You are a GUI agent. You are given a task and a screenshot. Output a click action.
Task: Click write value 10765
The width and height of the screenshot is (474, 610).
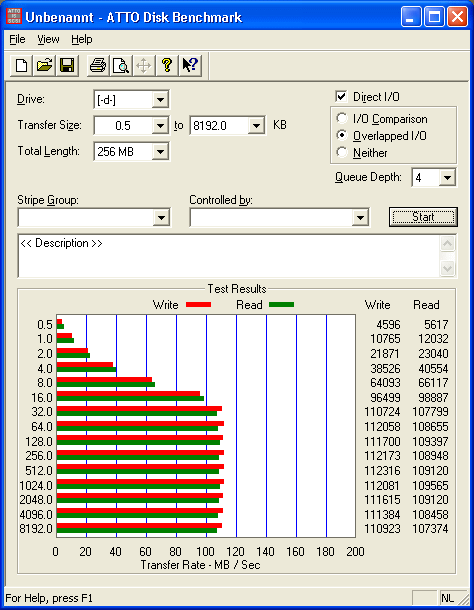point(385,339)
